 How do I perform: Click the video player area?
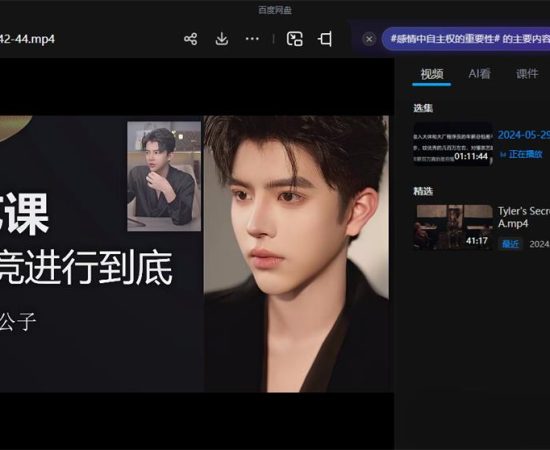pyautogui.click(x=197, y=254)
